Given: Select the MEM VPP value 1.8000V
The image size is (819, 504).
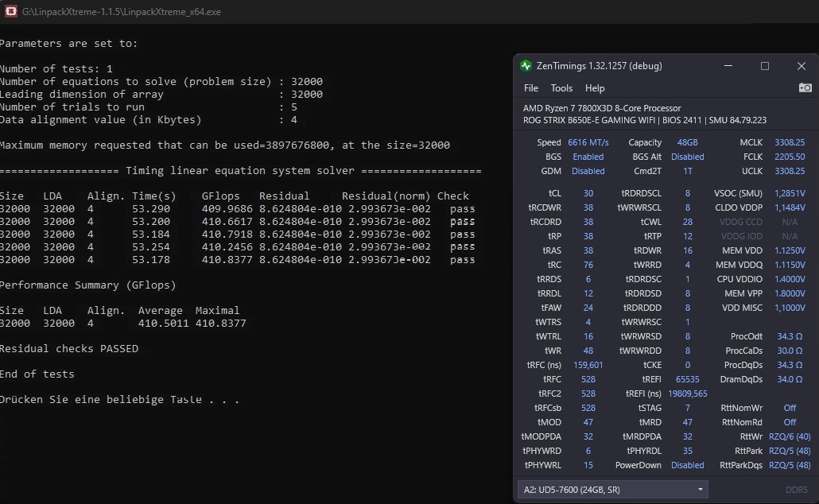Looking at the screenshot, I should (790, 293).
